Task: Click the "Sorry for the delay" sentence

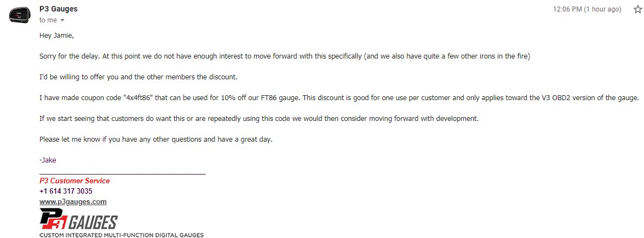Action: (285, 56)
